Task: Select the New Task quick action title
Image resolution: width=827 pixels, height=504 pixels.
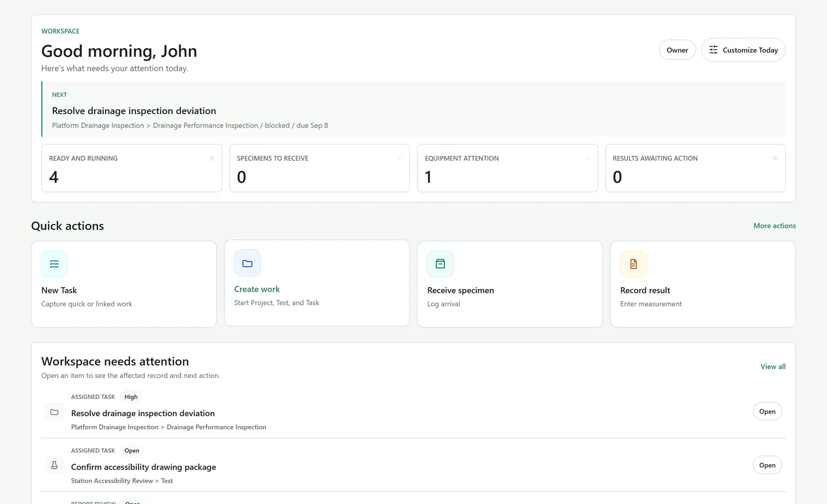Action: 59,290
